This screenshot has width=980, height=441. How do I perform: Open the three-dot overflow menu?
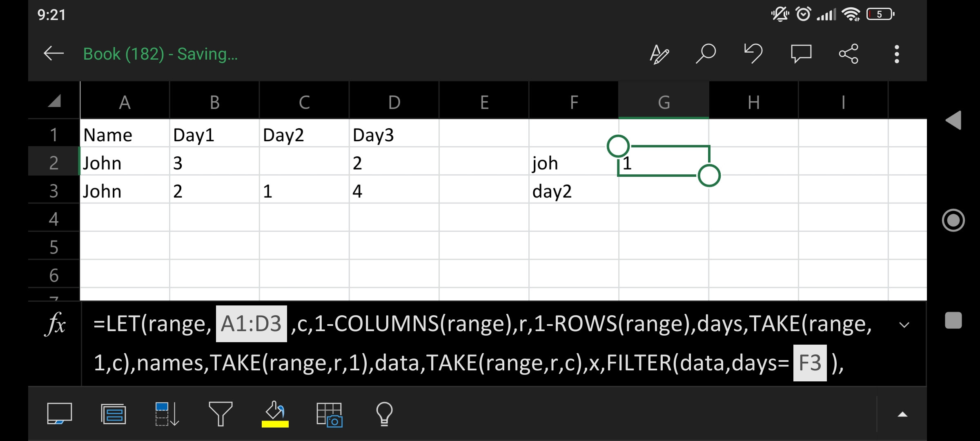click(x=897, y=54)
